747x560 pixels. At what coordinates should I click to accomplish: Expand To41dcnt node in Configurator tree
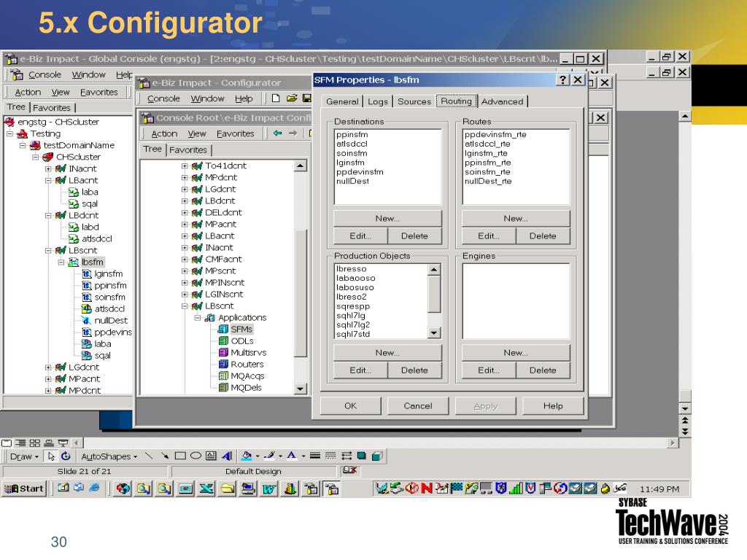coord(185,166)
